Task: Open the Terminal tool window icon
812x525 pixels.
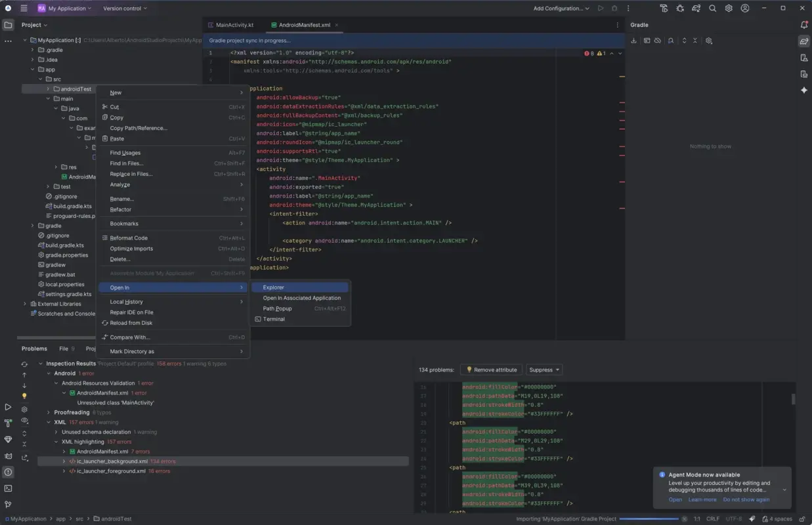Action: point(8,488)
